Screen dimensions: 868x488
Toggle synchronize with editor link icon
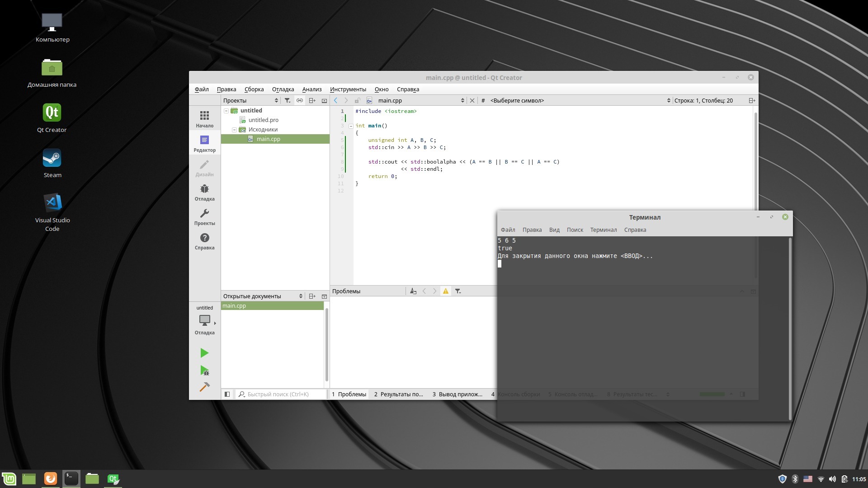click(300, 100)
